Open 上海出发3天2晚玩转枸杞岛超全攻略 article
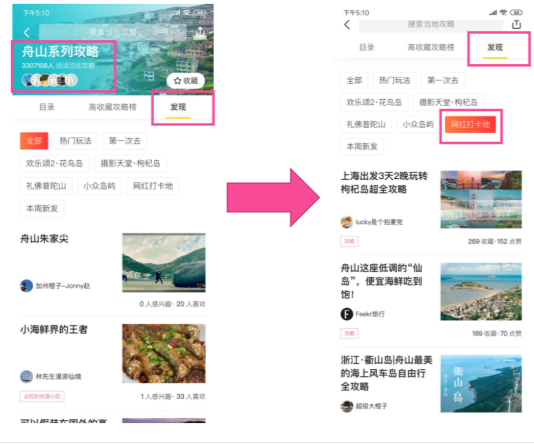The image size is (534, 444). pos(384,183)
